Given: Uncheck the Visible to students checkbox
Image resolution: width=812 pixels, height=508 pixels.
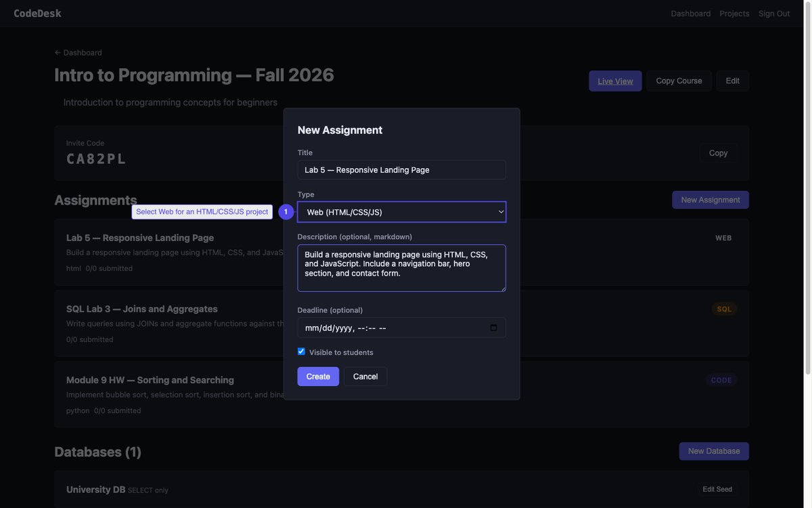Looking at the screenshot, I should (302, 352).
